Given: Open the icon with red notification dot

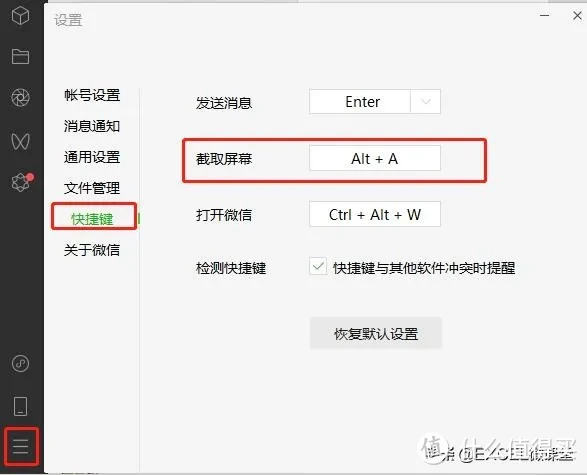Looking at the screenshot, I should coord(22,182).
